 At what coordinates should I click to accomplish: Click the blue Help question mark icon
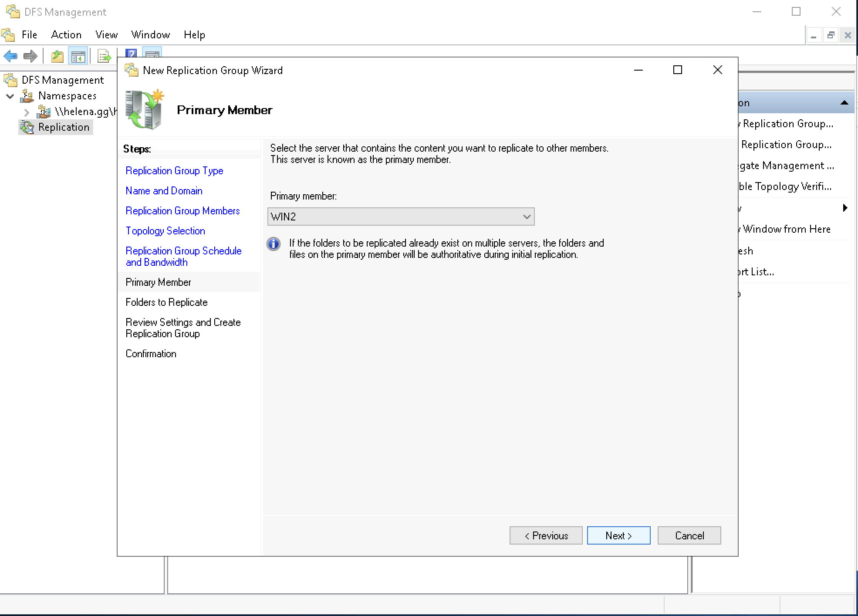[x=131, y=53]
